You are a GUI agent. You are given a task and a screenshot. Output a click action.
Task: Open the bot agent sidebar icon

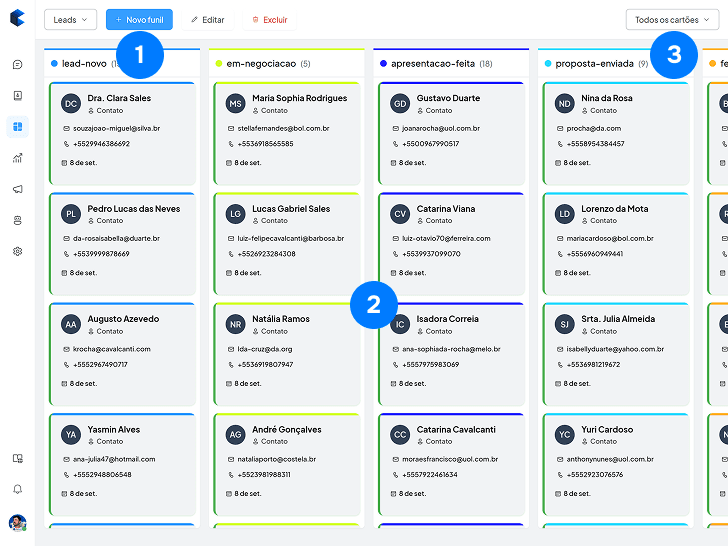click(x=17, y=220)
